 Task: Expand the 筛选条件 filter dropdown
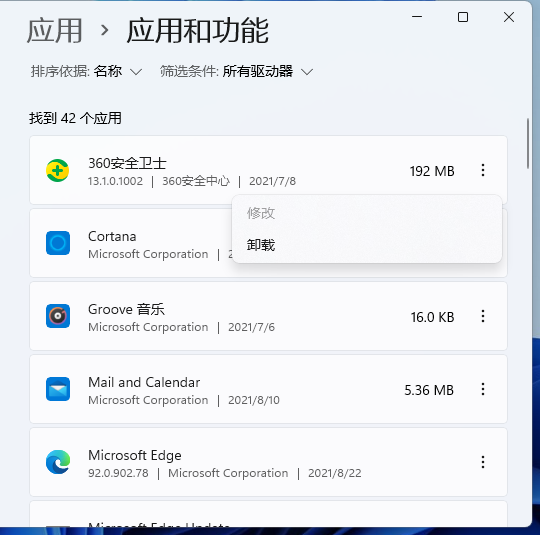[x=236, y=71]
